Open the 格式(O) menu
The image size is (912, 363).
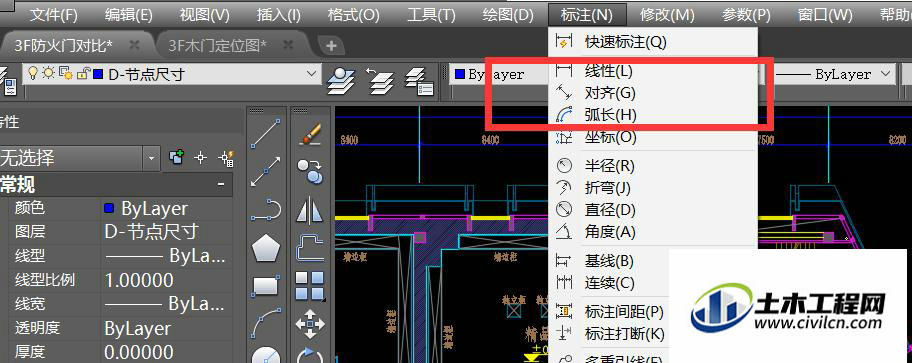[354, 15]
